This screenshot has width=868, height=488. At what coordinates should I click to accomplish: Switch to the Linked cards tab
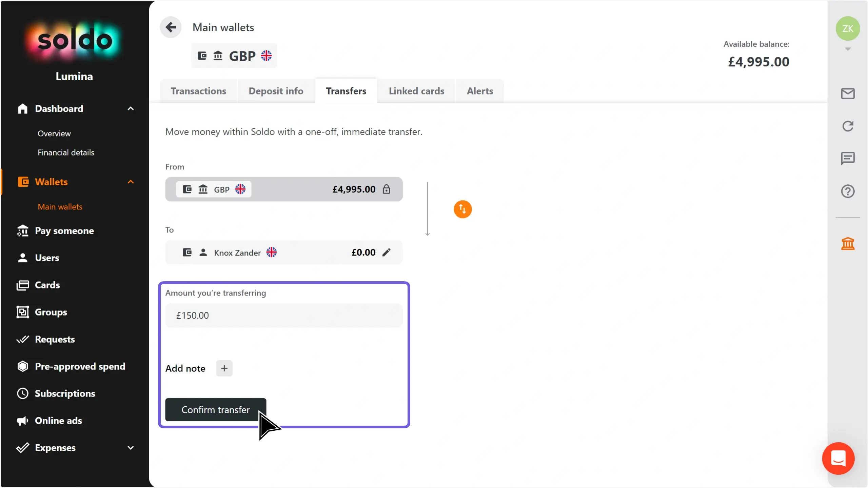click(416, 91)
